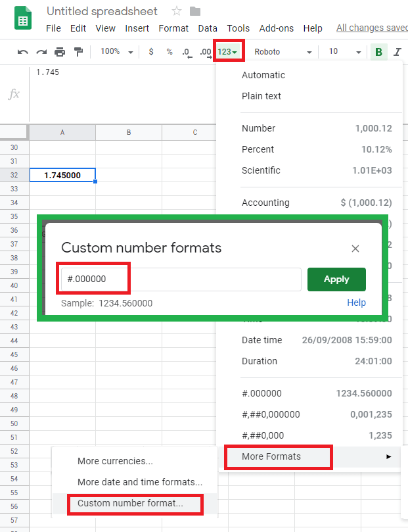Viewport: 408px width, 532px height.
Task: Format as percent icon
Action: 169,52
